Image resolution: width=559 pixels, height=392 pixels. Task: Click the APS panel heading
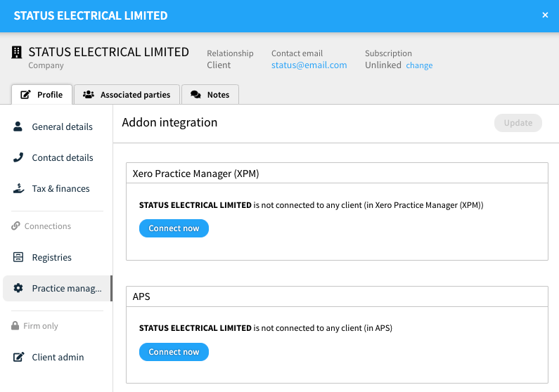[x=141, y=296]
